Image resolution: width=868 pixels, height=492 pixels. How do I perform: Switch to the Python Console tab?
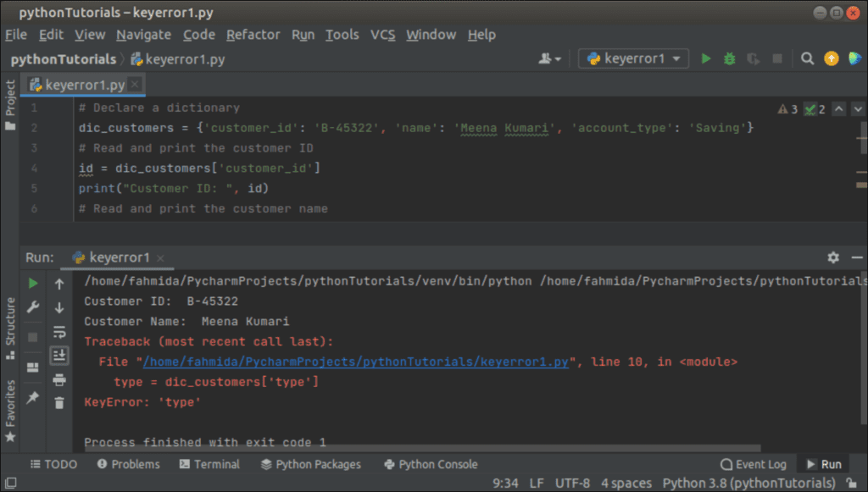tap(430, 464)
